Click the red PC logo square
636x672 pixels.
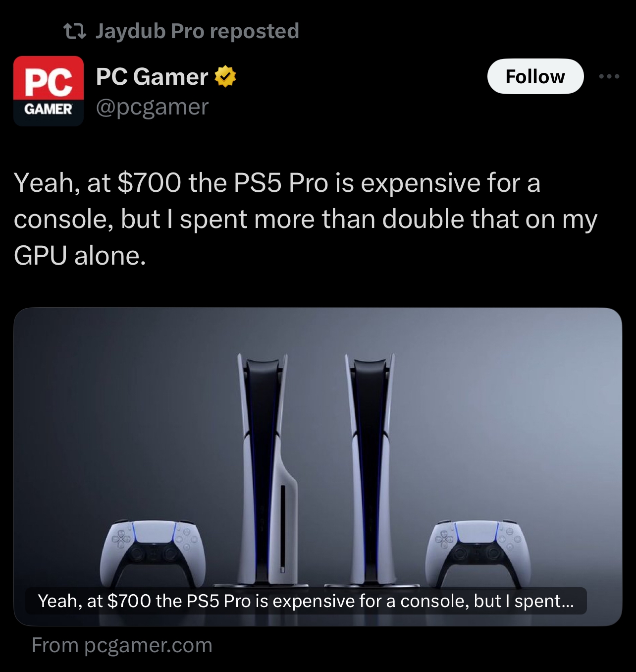coord(49,78)
